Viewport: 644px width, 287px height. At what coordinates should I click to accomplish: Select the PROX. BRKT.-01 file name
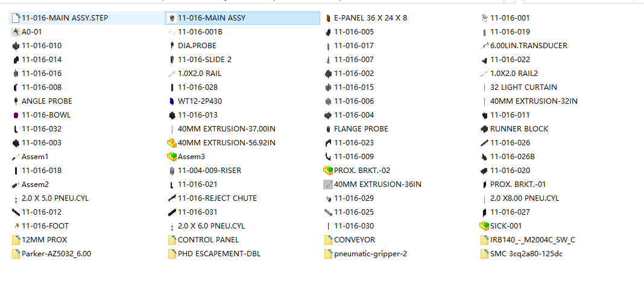coord(519,184)
